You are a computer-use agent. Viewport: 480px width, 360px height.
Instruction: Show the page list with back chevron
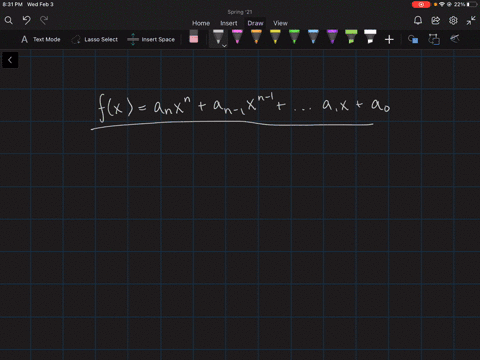(10, 60)
